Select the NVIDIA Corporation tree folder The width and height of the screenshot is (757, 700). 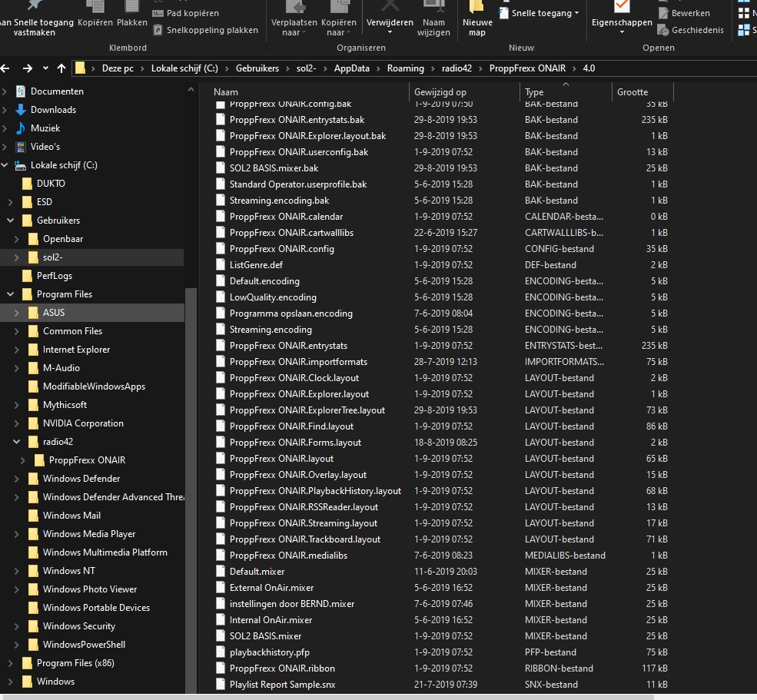(83, 423)
